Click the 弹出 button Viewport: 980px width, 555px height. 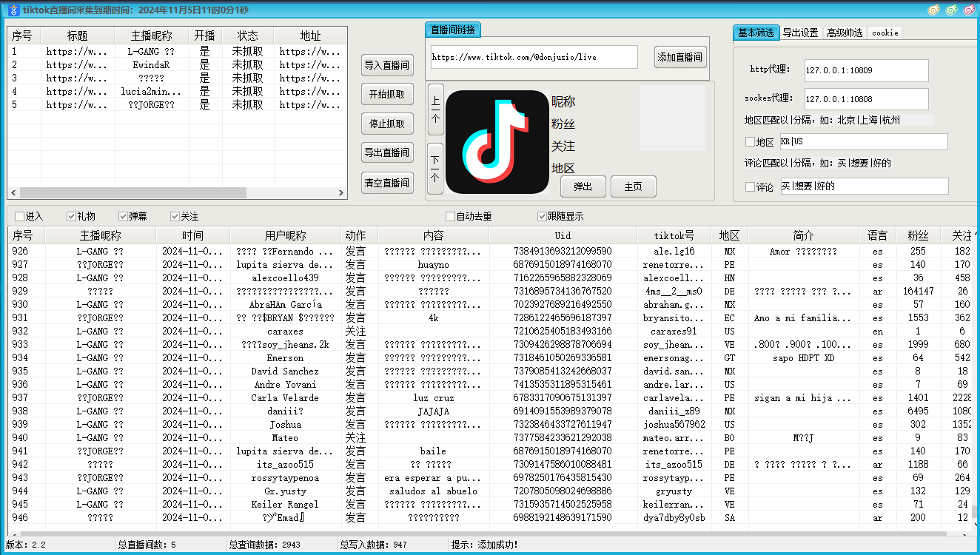tap(583, 186)
